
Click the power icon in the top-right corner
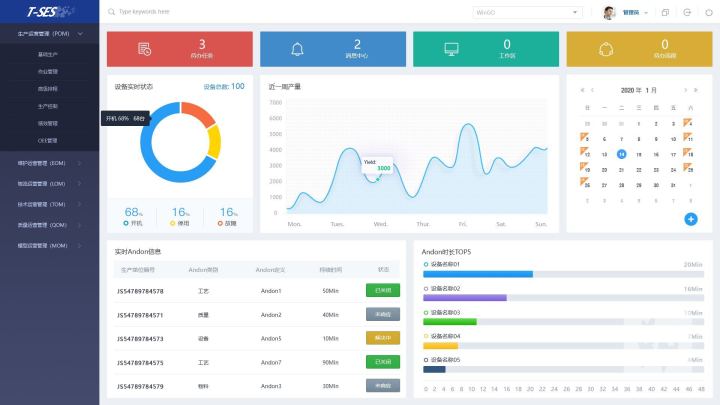[x=709, y=12]
